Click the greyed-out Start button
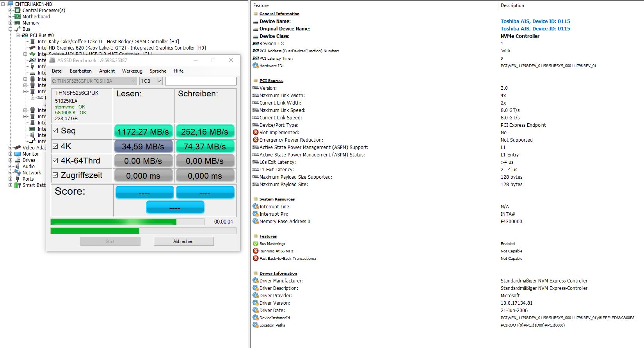Viewport: 644px width, 348px height. pyautogui.click(x=110, y=241)
